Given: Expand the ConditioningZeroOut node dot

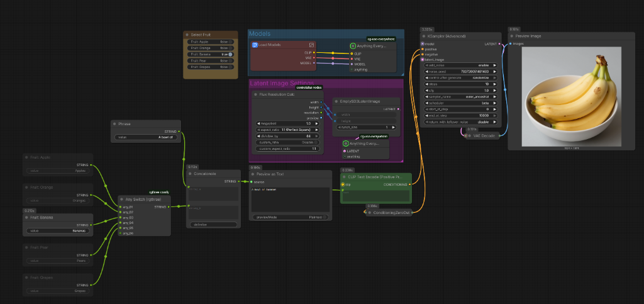Looking at the screenshot, I should click(370, 213).
